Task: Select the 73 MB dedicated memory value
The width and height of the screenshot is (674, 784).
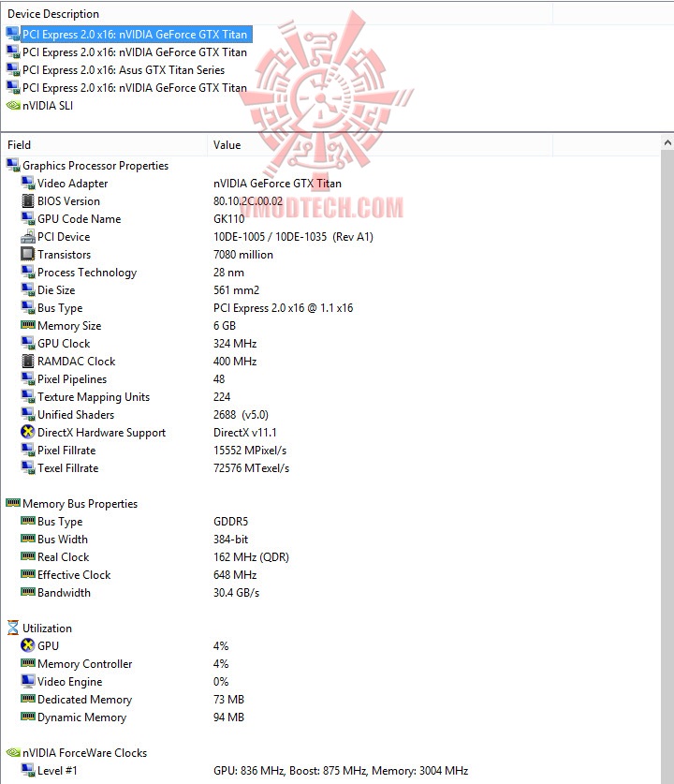Action: click(x=228, y=700)
